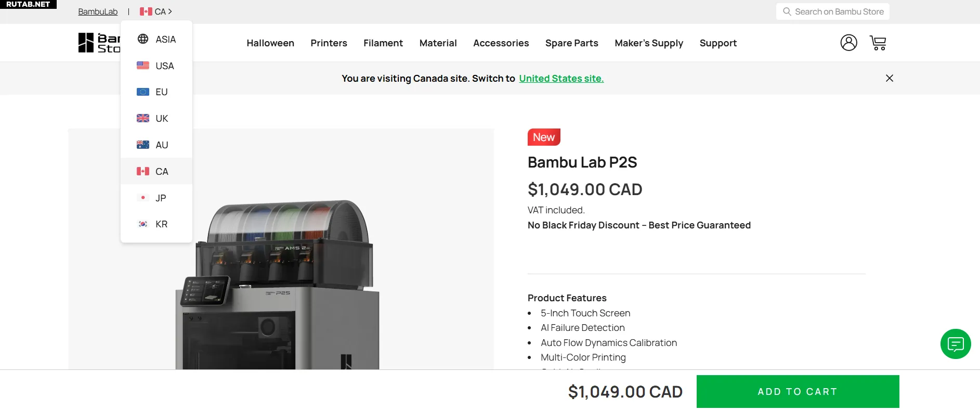Collapse the CA region selector dropdown
This screenshot has width=980, height=410.
tap(156, 11)
